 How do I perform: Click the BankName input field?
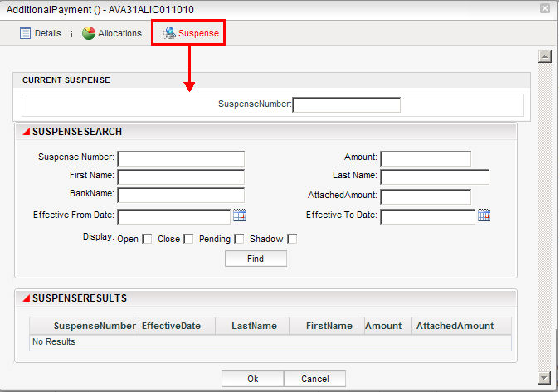click(181, 195)
